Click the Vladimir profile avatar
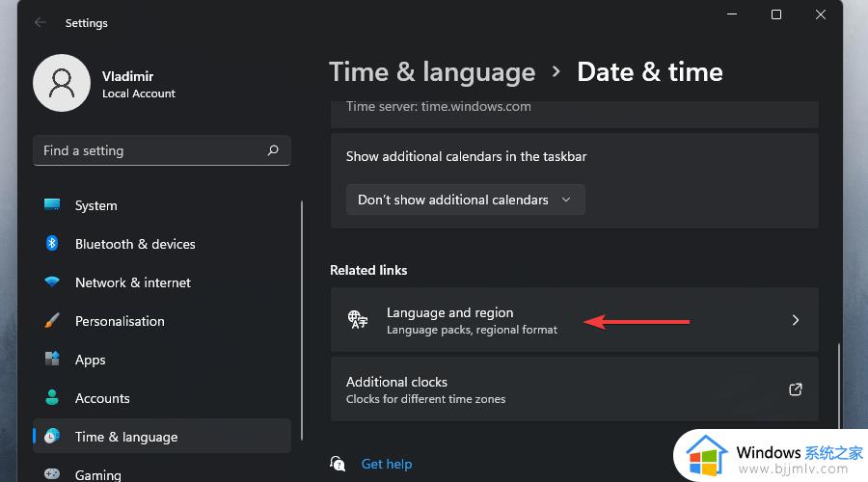Screen dimensions: 868x482 (62, 83)
